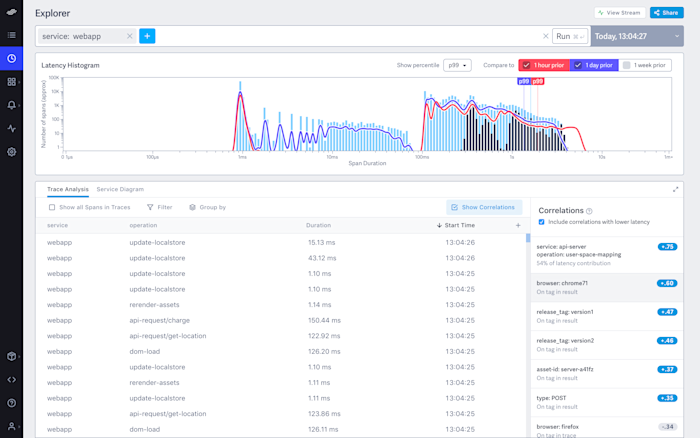The width and height of the screenshot is (700, 438).
Task: Click the Group by stack icon
Action: click(x=192, y=207)
